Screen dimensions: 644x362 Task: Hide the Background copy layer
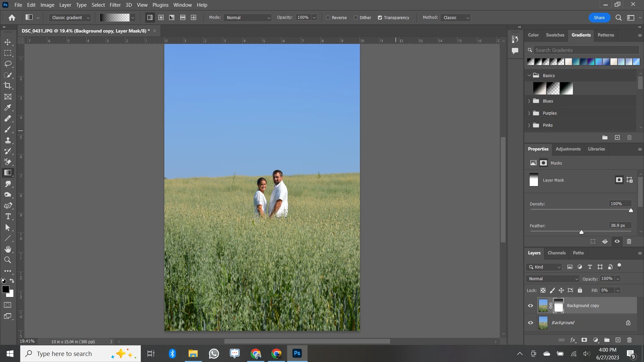coord(530,305)
